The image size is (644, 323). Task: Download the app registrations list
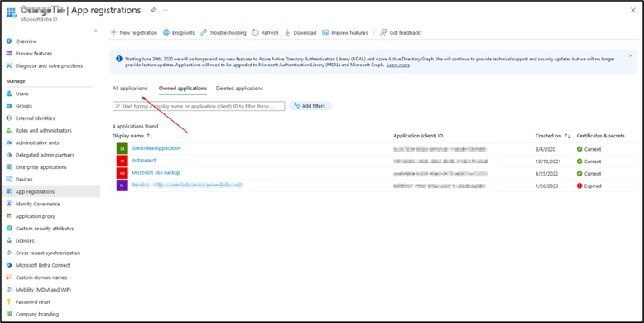tap(300, 32)
